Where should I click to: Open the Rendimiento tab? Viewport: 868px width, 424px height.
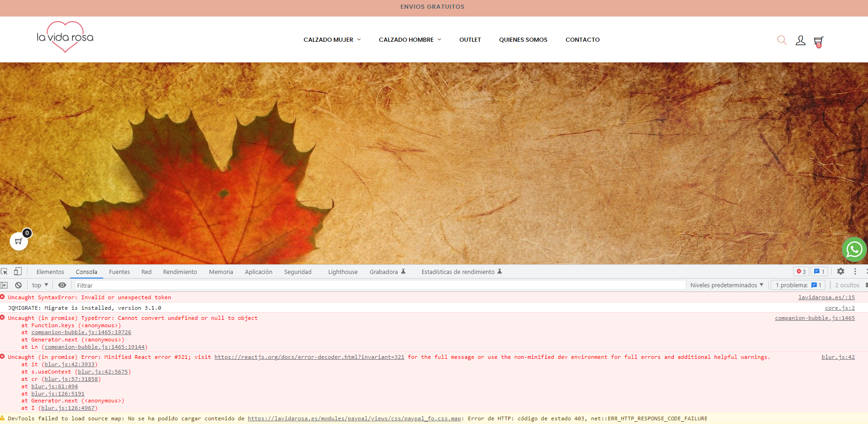point(180,272)
